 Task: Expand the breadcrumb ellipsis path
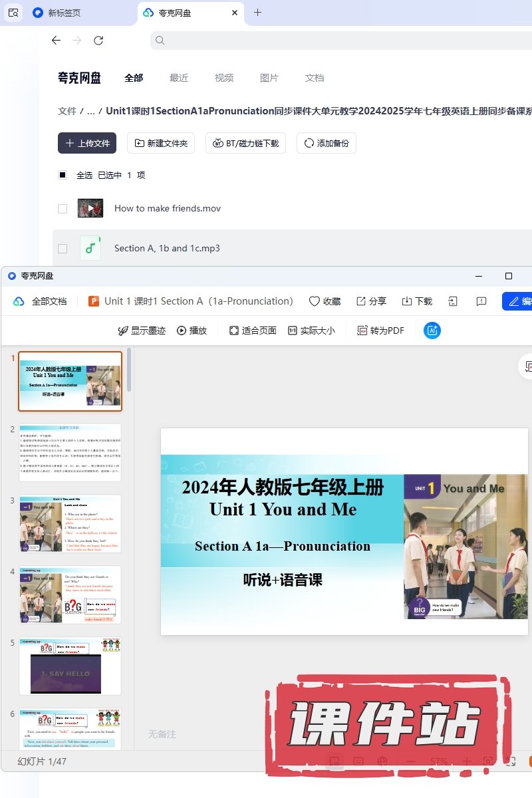point(91,111)
